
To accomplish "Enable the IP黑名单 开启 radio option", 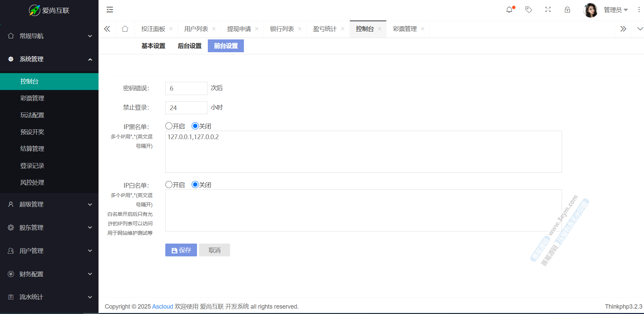I will coord(169,126).
